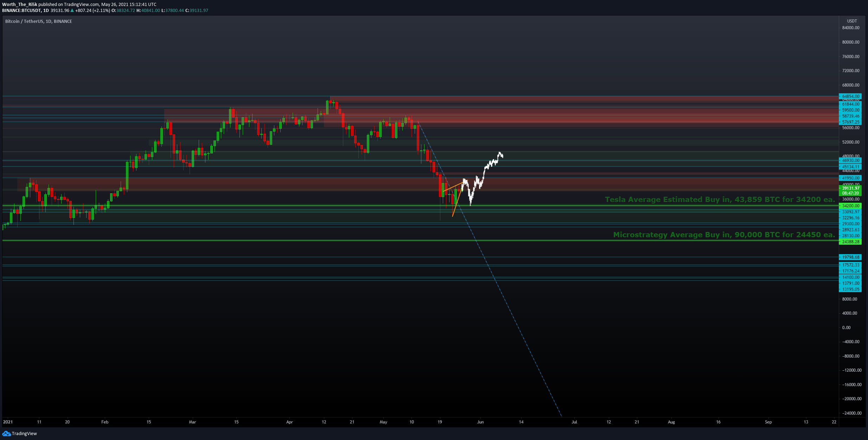Click the candle countdown timer 08:47:20

coord(850,193)
